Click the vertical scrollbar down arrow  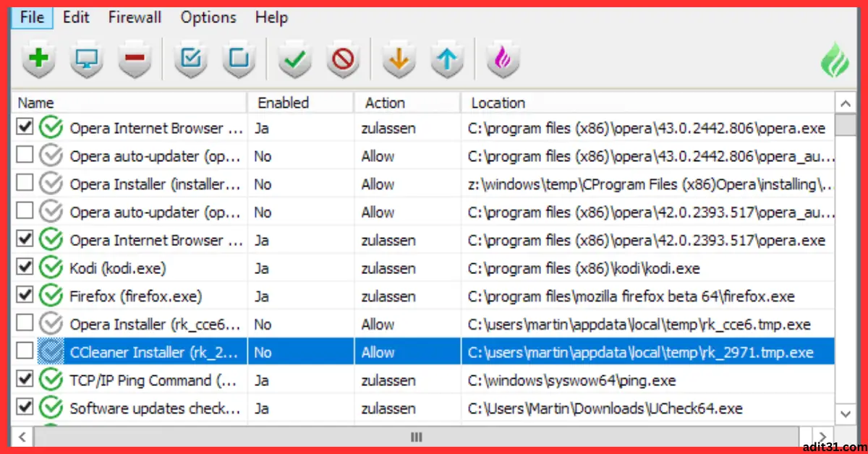tap(846, 414)
